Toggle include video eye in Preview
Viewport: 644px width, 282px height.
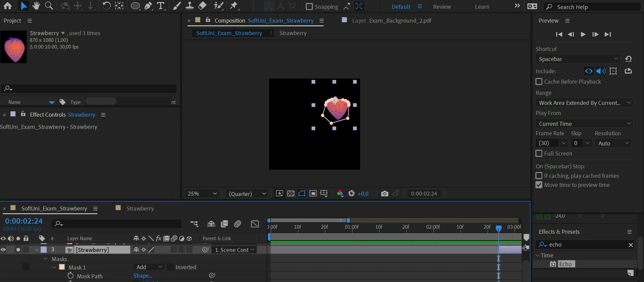589,71
